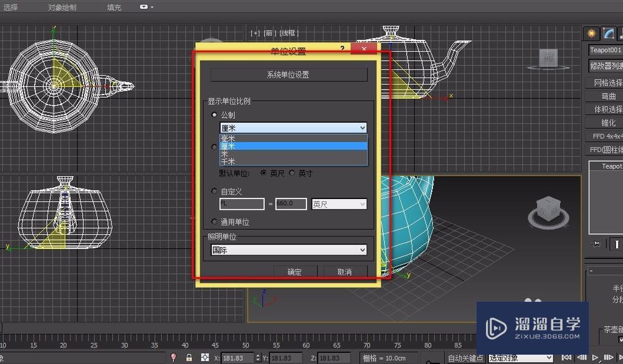Toggle show end result icon

616,244
